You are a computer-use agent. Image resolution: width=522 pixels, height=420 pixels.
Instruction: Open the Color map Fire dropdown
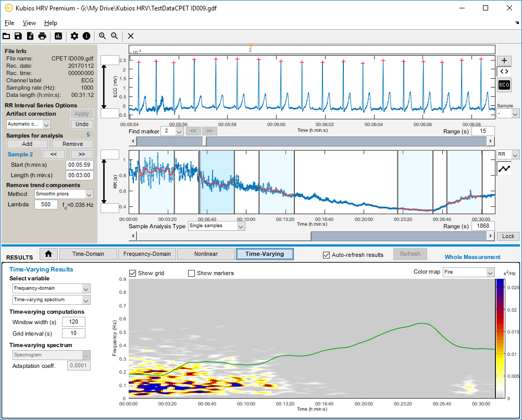tap(468, 272)
